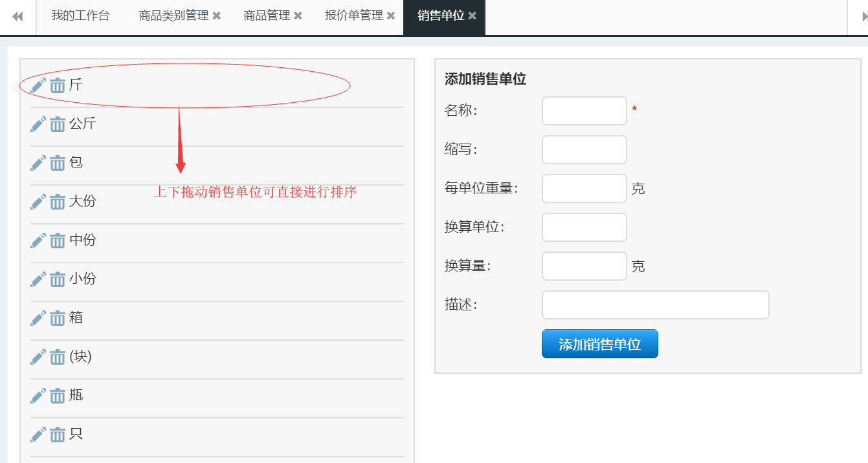Open edit for the 中份 unit
868x463 pixels.
38,241
